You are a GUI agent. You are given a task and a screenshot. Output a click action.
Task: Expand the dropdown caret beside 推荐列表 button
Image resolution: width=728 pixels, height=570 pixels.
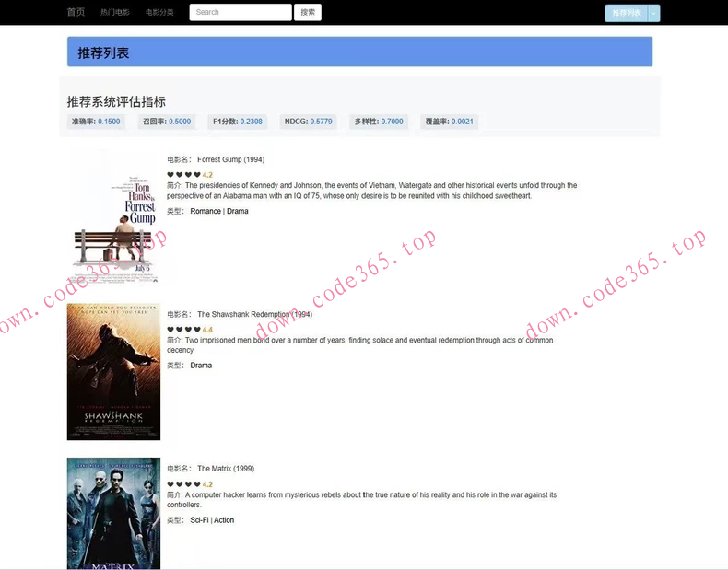(x=653, y=13)
